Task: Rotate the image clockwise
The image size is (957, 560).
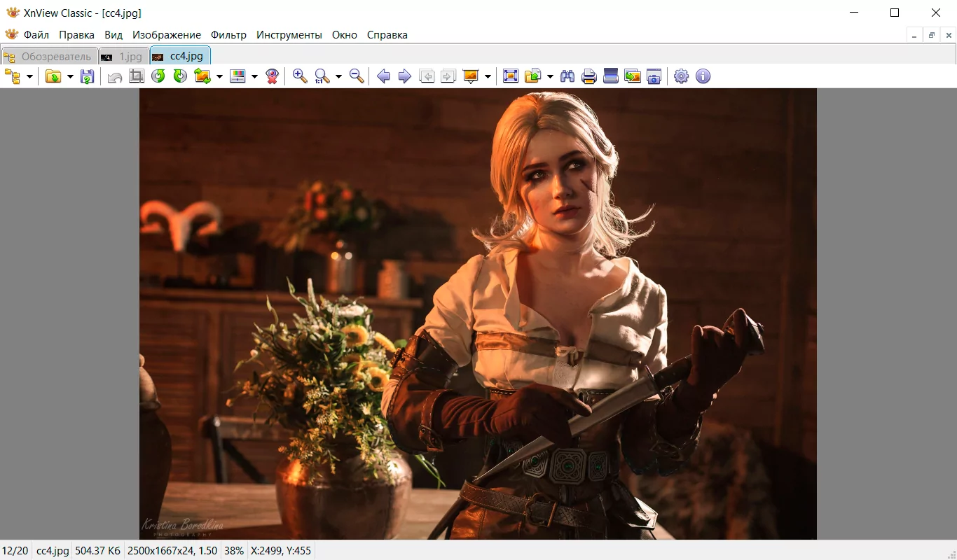Action: tap(180, 76)
